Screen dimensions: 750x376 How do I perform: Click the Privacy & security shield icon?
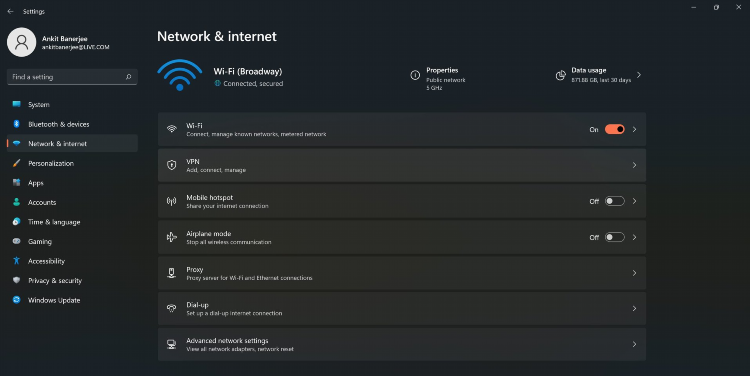click(17, 280)
